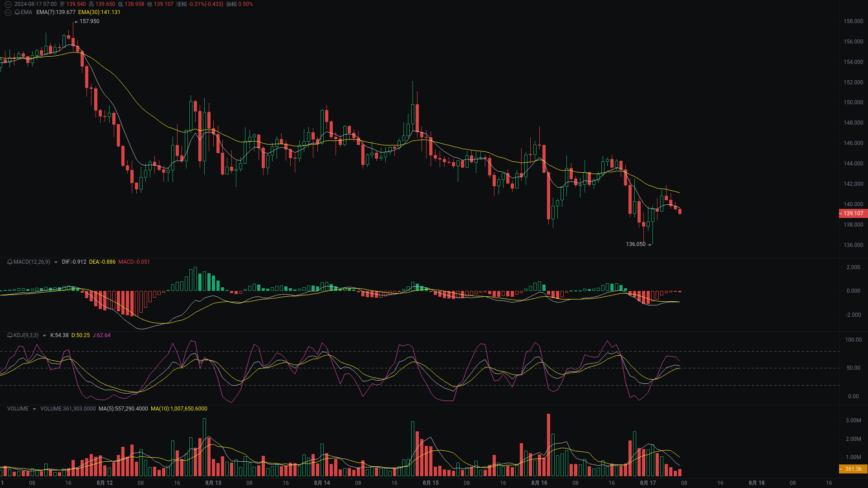Select the VOLUME panel title
The image size is (868, 488).
[x=18, y=408]
